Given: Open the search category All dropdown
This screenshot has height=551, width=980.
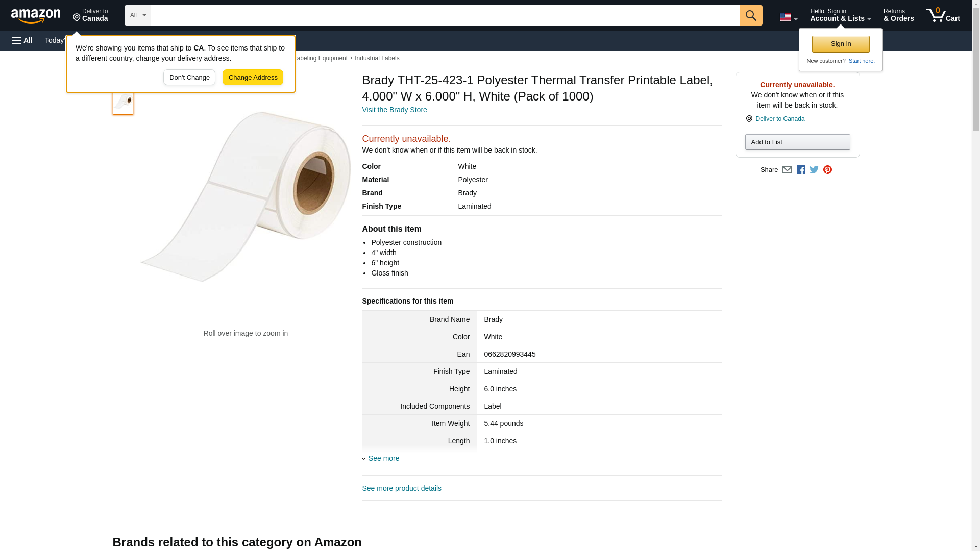Looking at the screenshot, I should click(x=137, y=15).
